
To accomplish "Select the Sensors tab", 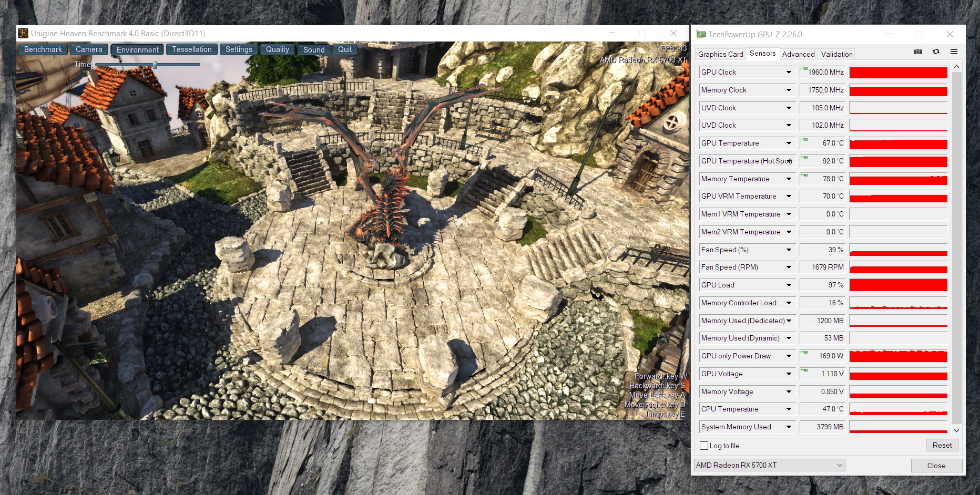I will (x=762, y=54).
